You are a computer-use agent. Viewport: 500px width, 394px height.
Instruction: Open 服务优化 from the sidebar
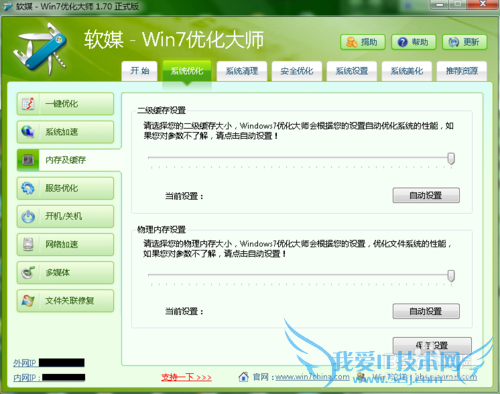(65, 188)
